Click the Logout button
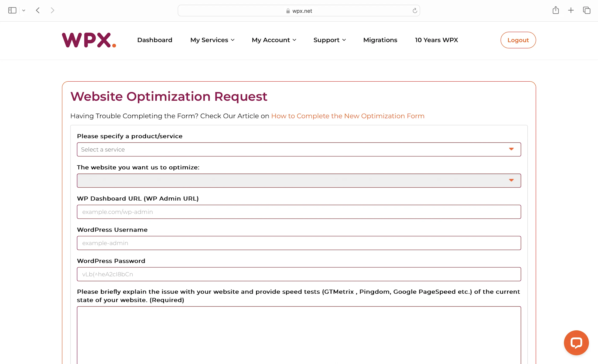The width and height of the screenshot is (598, 364). click(518, 40)
